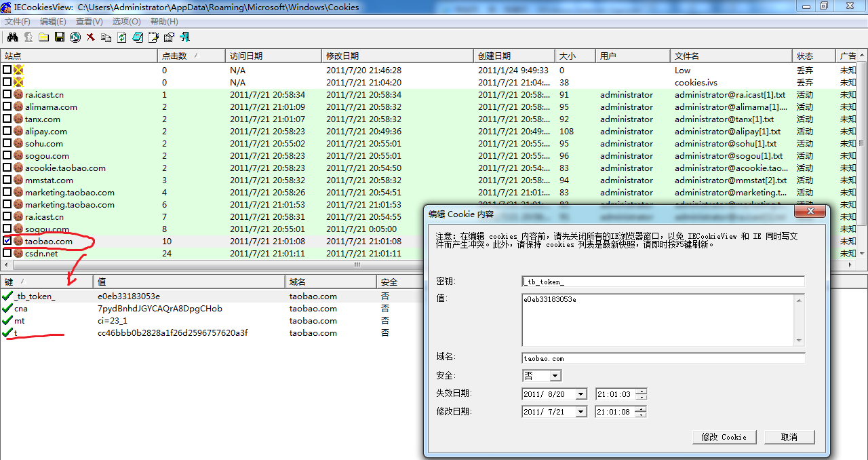Check marketing.taobao.com checkbox with 6 hits
The image size is (868, 460).
point(7,204)
